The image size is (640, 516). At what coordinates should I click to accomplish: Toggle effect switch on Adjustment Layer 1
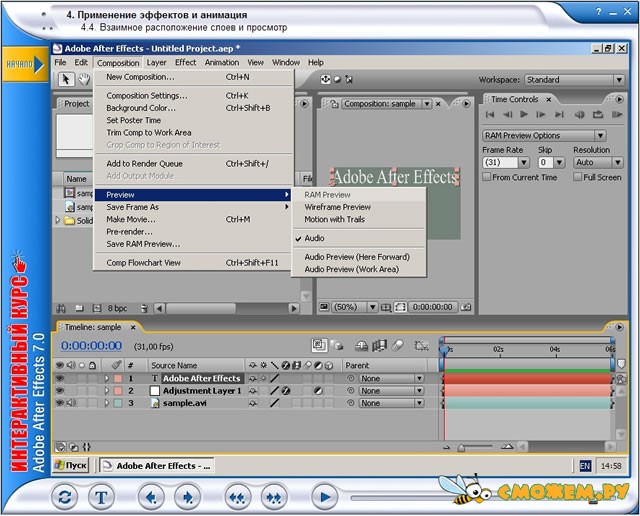click(286, 391)
